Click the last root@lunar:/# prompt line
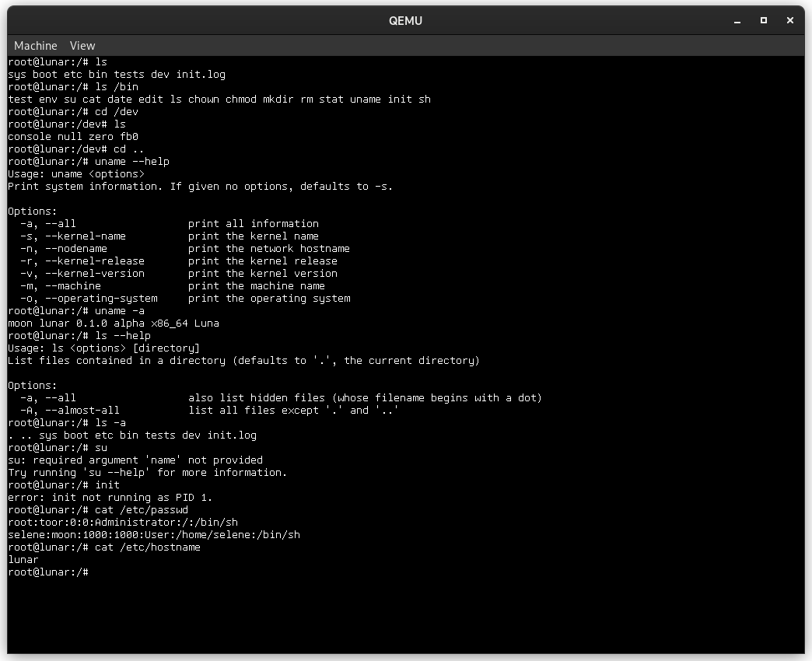 point(49,572)
